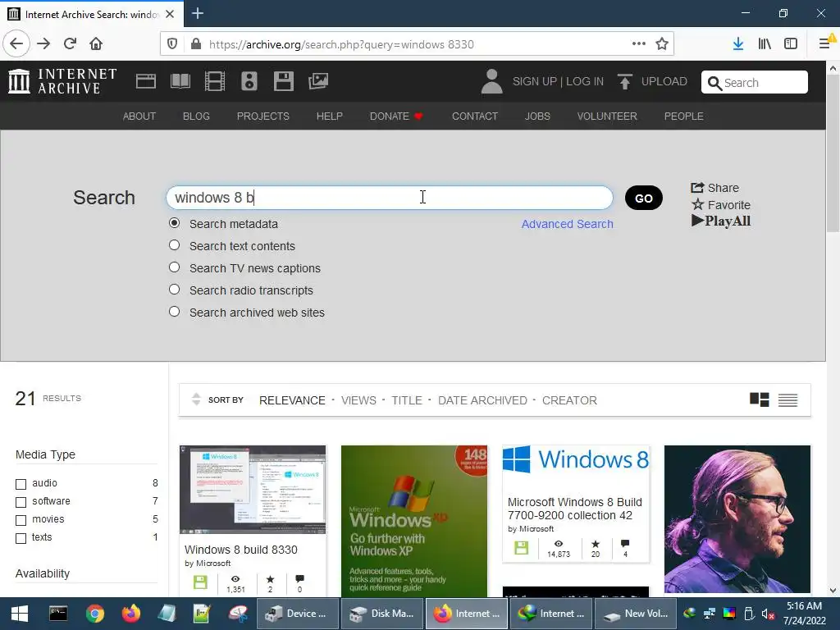The height and width of the screenshot is (630, 840).
Task: Switch to Disk Management taskbar window
Action: click(x=382, y=614)
